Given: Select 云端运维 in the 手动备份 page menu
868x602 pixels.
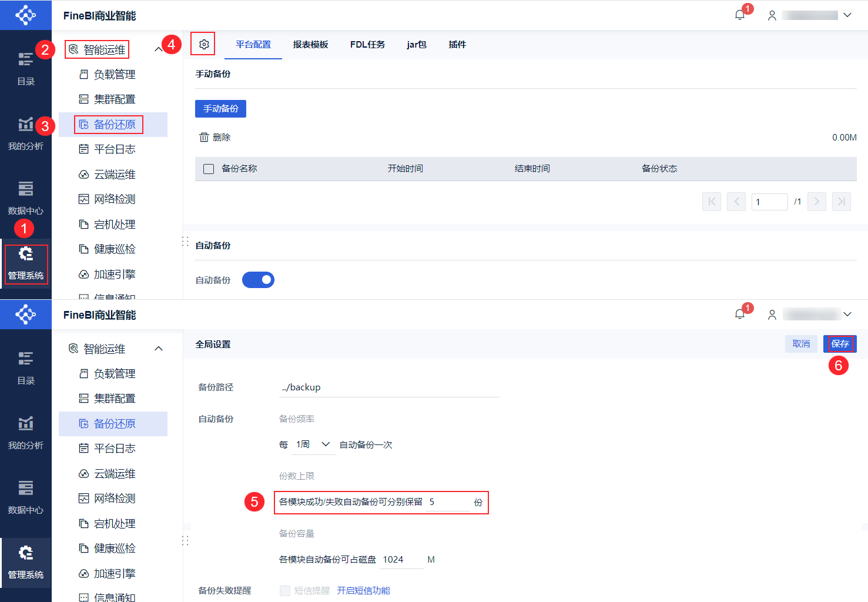Looking at the screenshot, I should coord(113,175).
